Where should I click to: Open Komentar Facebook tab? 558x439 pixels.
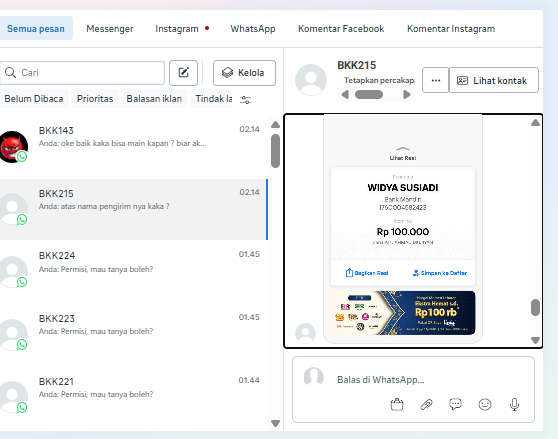[x=341, y=29]
